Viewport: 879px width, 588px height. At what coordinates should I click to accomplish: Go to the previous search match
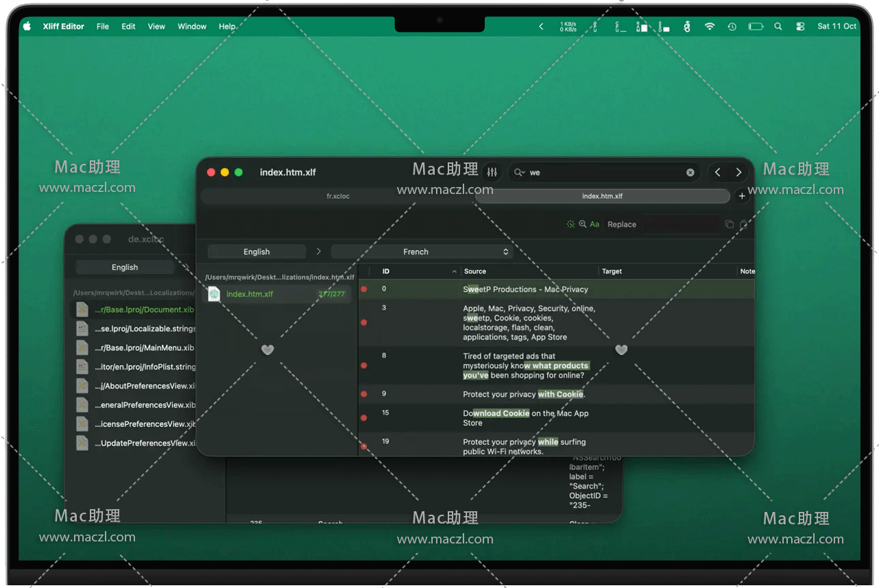[x=718, y=173]
